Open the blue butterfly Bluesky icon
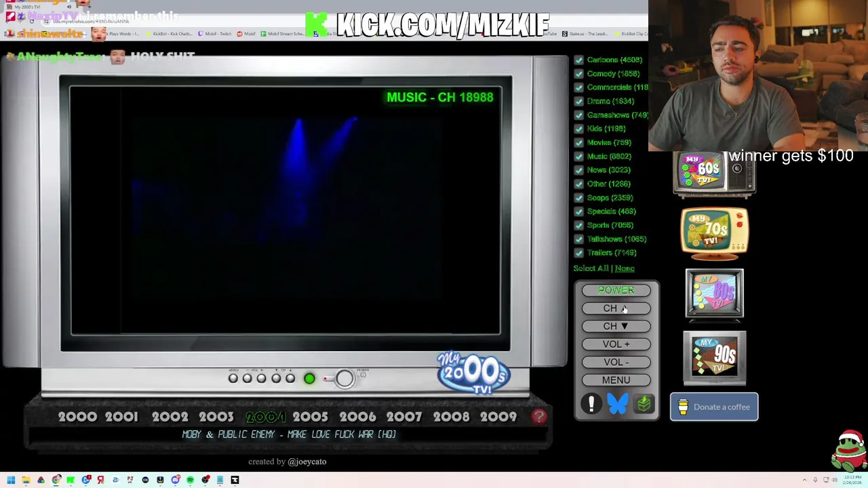This screenshot has height=488, width=868. coord(617,404)
